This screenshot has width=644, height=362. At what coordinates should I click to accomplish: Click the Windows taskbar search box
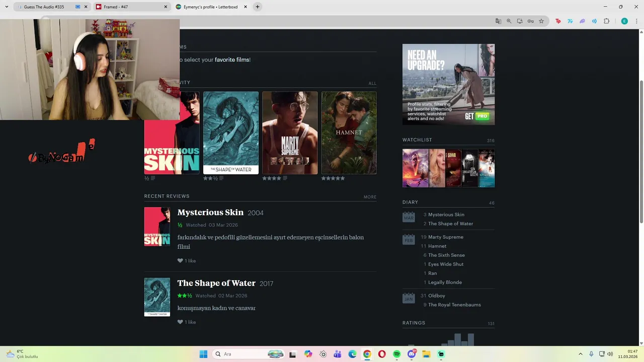click(x=249, y=354)
